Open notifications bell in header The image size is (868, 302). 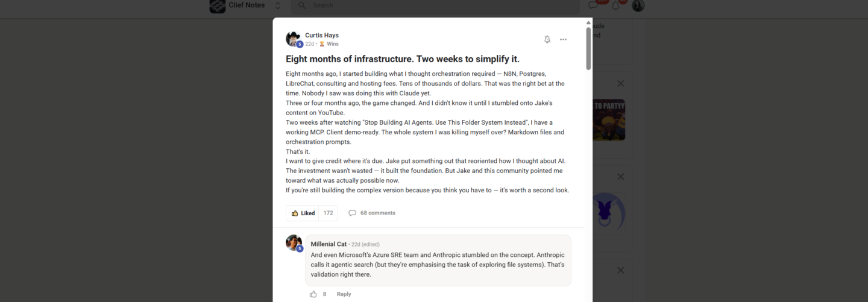pyautogui.click(x=615, y=5)
